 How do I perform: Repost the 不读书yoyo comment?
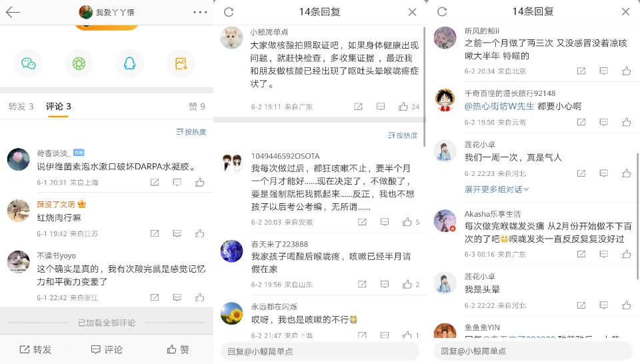[x=155, y=297]
